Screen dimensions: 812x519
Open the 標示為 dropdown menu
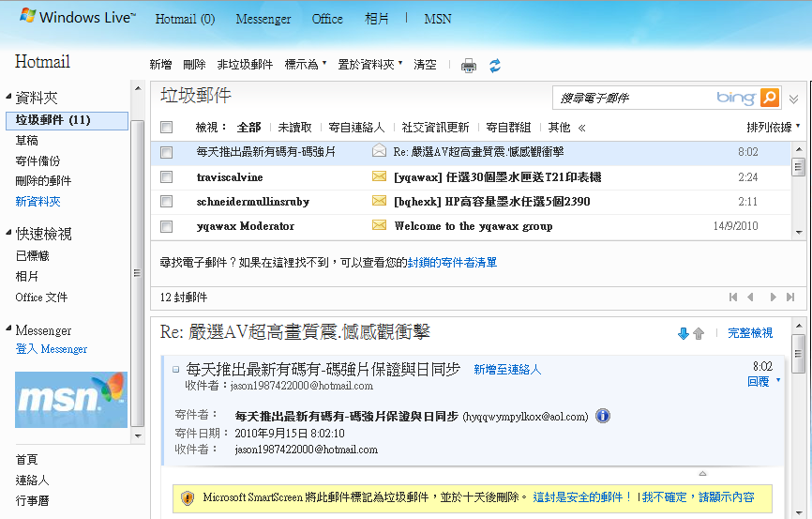click(x=306, y=65)
